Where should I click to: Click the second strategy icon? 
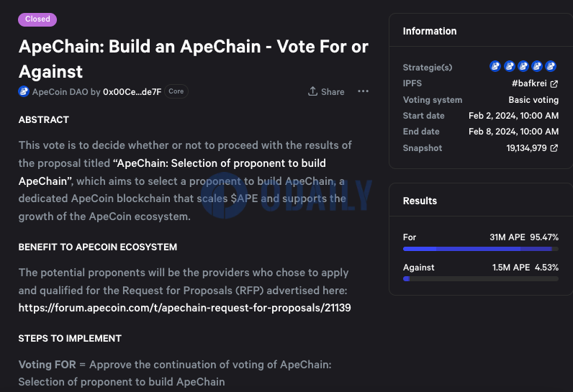pos(510,66)
